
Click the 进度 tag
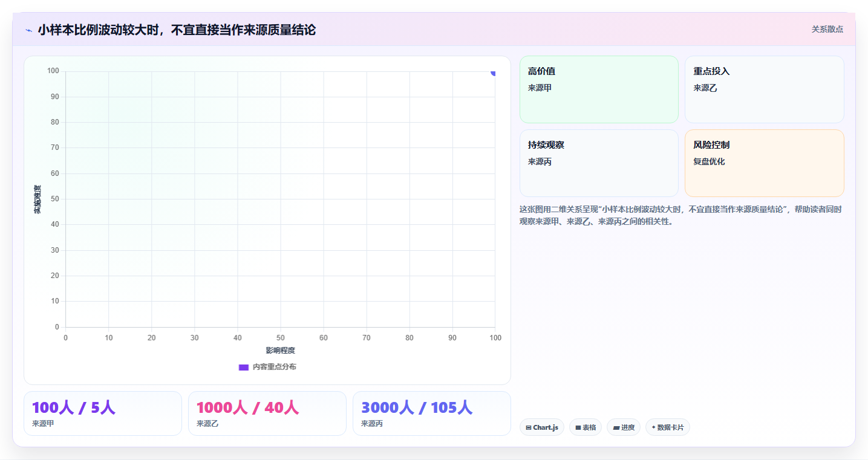click(x=624, y=427)
